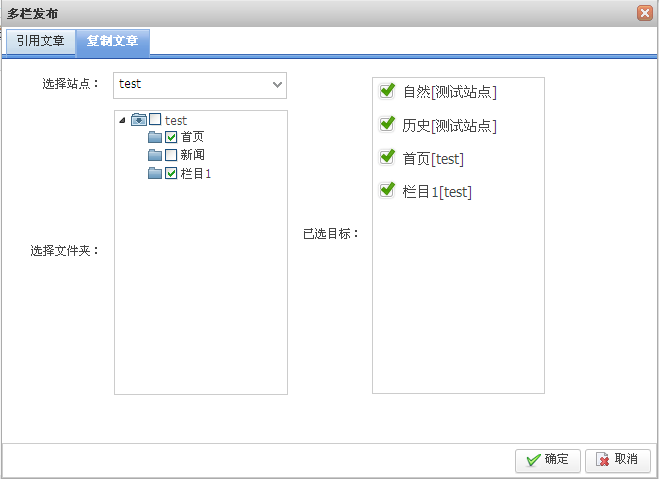Click the 栏目1 folder icon
This screenshot has height=479, width=659.
(x=155, y=173)
